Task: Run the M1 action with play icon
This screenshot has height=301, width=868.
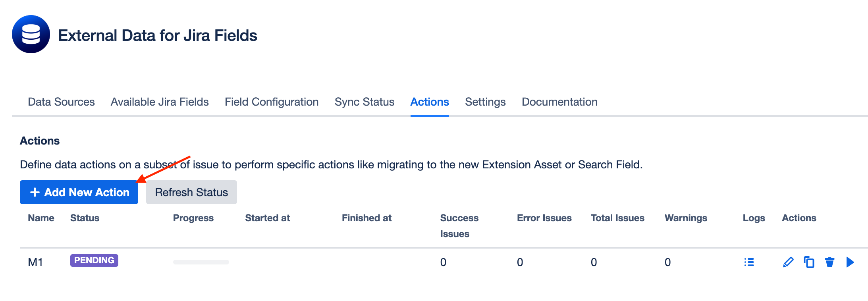Action: click(x=850, y=262)
